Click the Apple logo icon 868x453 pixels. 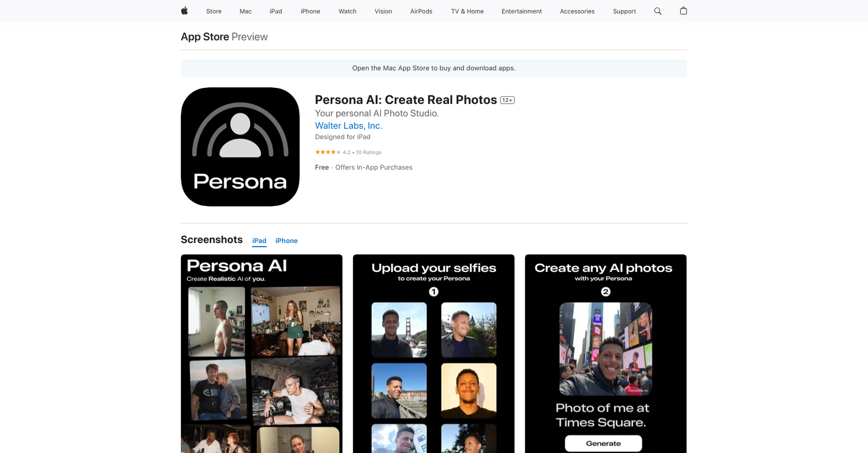tap(184, 11)
